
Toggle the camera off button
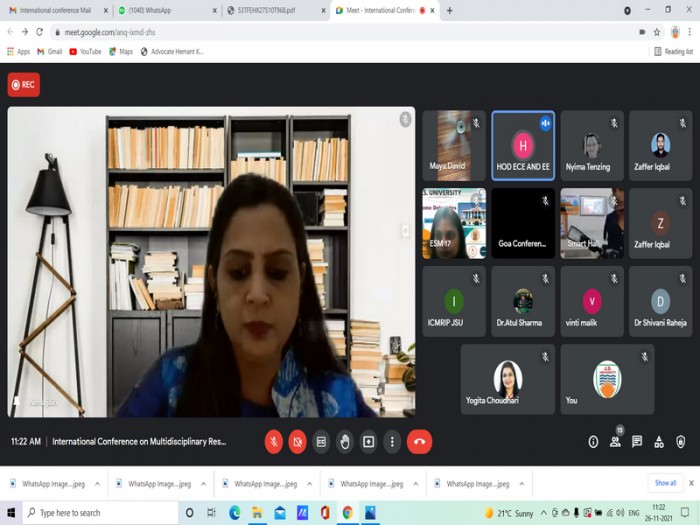(x=297, y=442)
